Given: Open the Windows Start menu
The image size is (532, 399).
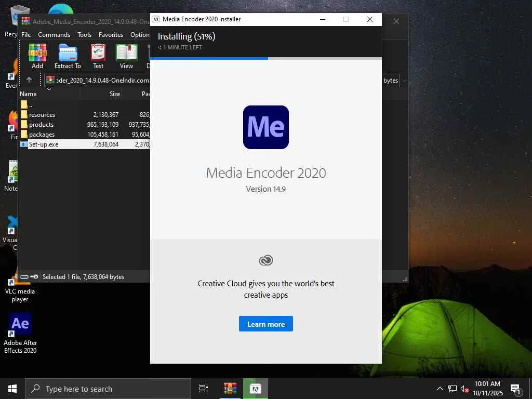Looking at the screenshot, I should (12, 389).
